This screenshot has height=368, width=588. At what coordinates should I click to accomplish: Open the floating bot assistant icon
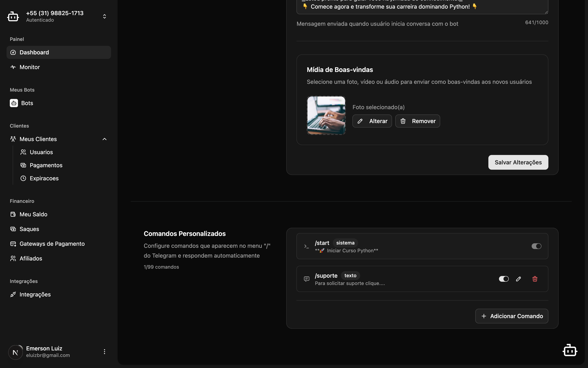570,350
